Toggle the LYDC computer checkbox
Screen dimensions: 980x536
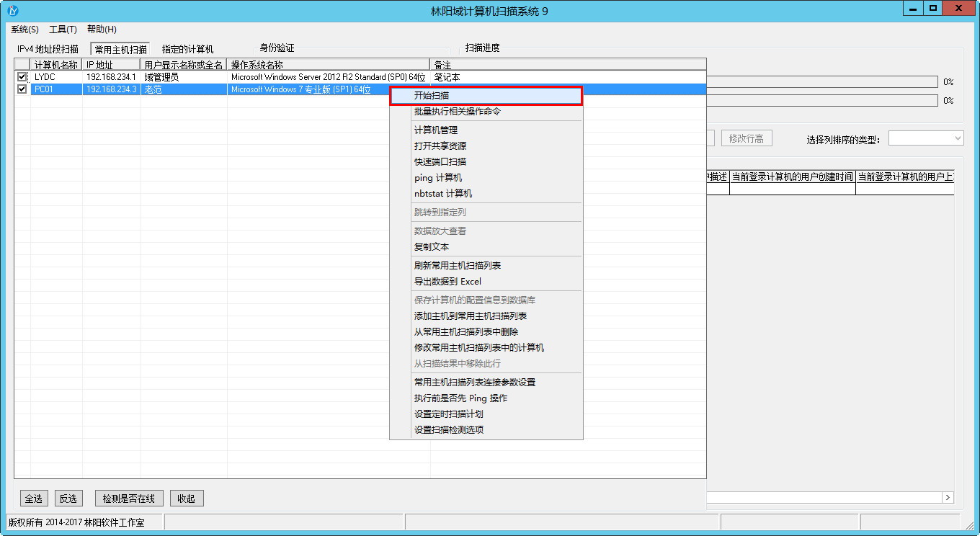[x=22, y=77]
